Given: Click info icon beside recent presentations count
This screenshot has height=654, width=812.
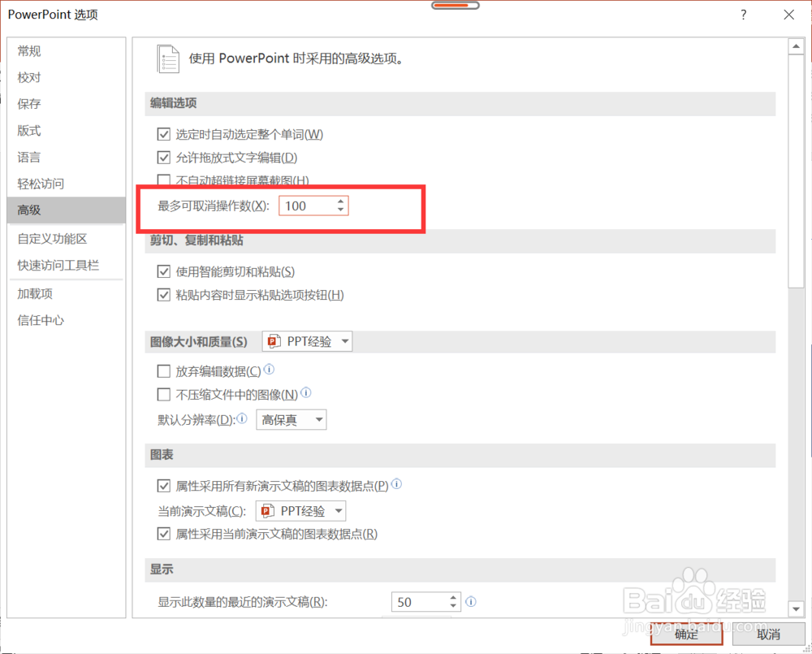Looking at the screenshot, I should pos(471,602).
